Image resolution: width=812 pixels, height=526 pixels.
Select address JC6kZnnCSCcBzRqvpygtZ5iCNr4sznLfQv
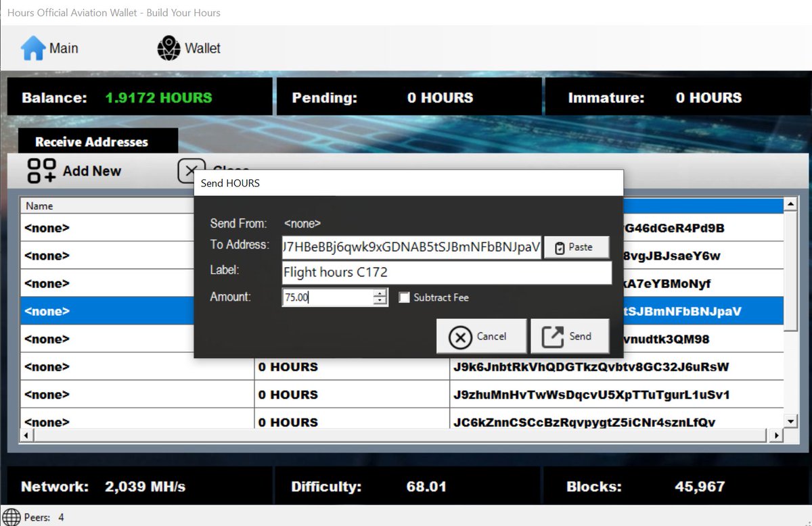pos(583,423)
